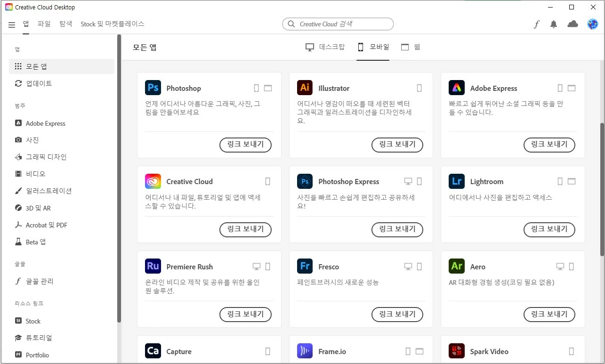The height and width of the screenshot is (364, 605).
Task: Switch to the 웹 tab
Action: 411,47
